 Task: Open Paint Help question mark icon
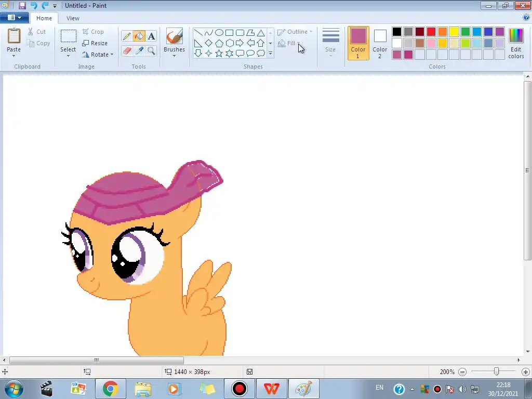pyautogui.click(x=526, y=18)
